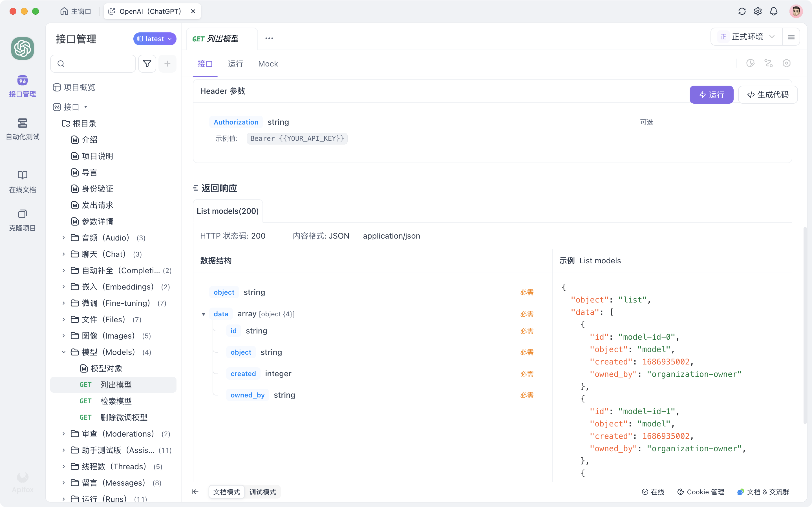812x507 pixels.
Task: Open the settings gear in the titlebar
Action: click(758, 11)
